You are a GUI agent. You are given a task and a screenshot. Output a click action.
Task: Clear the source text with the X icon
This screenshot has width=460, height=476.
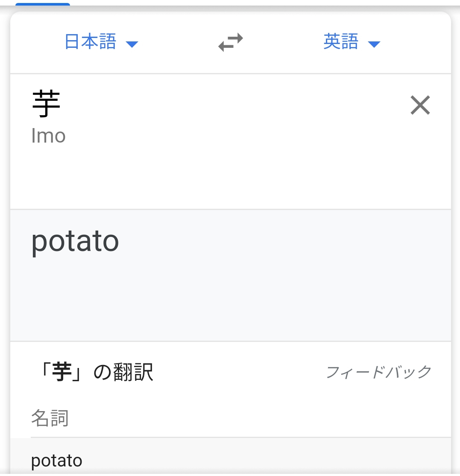420,105
